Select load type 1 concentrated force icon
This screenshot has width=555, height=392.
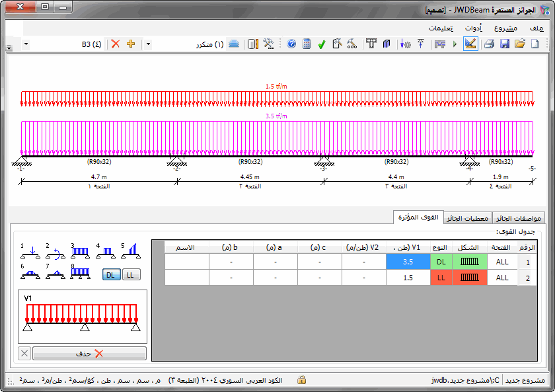click(x=30, y=251)
